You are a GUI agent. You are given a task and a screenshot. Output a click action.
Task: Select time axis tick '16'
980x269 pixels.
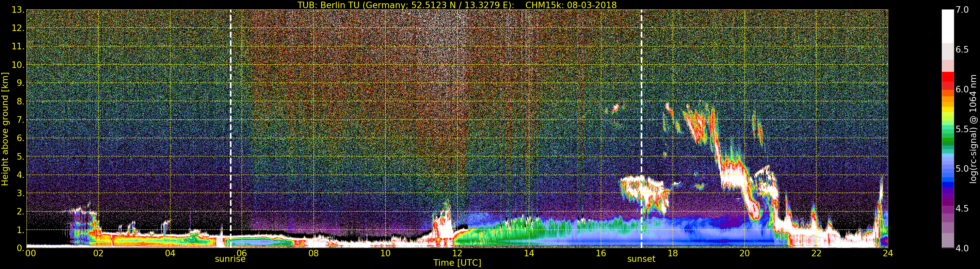[601, 253]
